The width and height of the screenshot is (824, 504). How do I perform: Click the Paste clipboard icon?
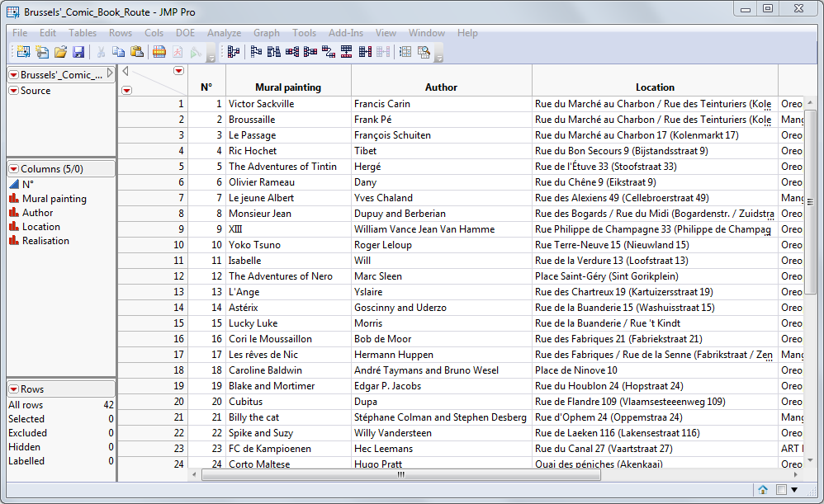(x=136, y=51)
